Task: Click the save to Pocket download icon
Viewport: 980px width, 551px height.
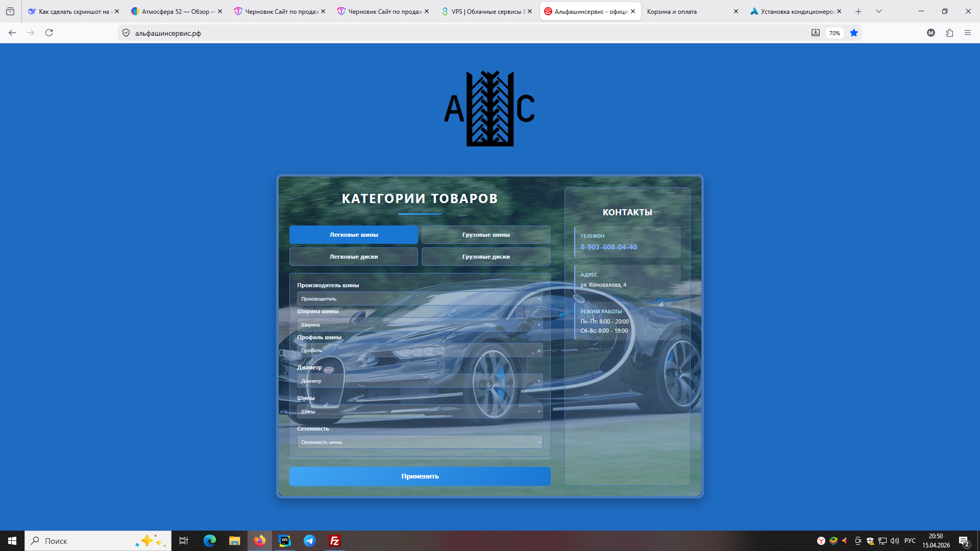Action: (816, 33)
